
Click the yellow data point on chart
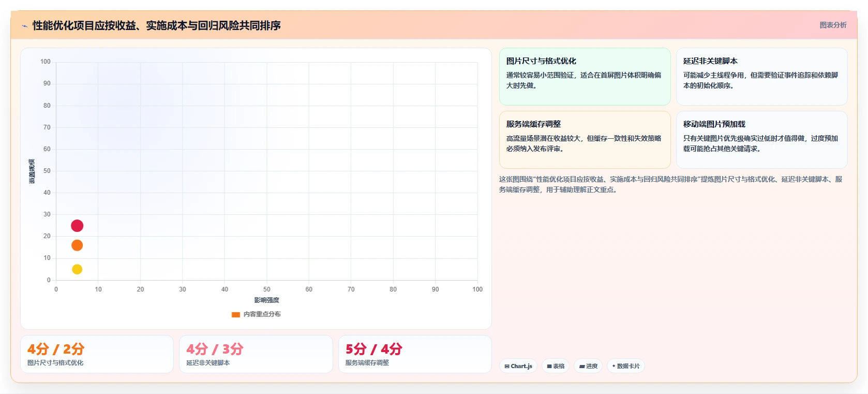(77, 269)
